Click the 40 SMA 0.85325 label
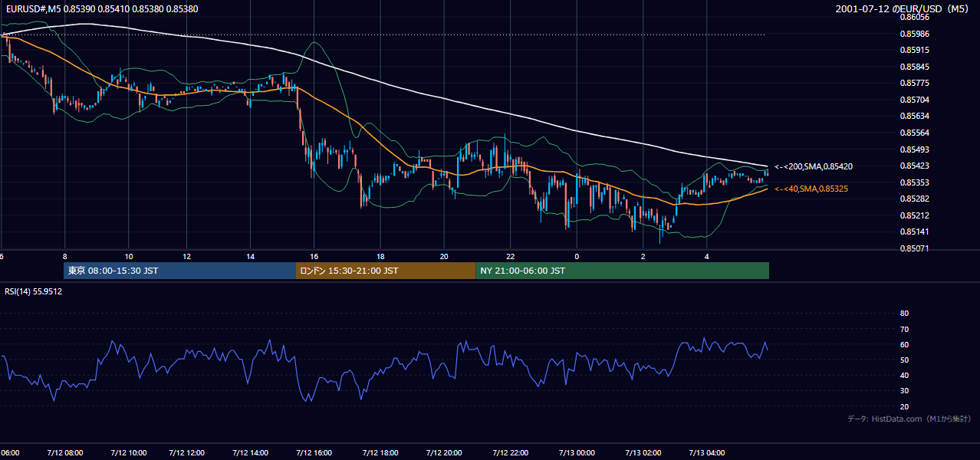This screenshot has width=980, height=460. click(x=811, y=189)
